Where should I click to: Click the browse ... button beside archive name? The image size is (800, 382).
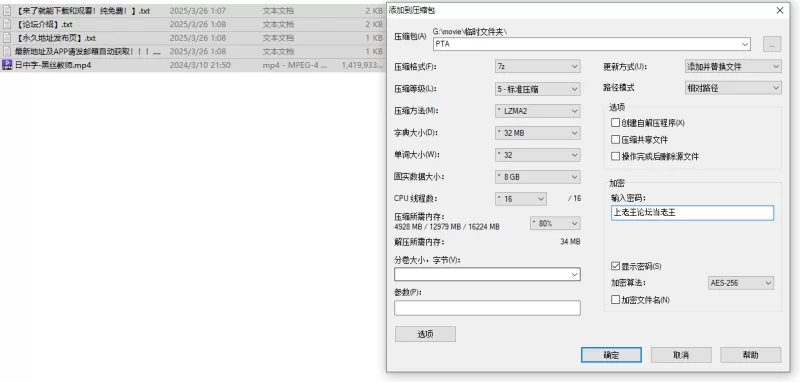point(772,44)
